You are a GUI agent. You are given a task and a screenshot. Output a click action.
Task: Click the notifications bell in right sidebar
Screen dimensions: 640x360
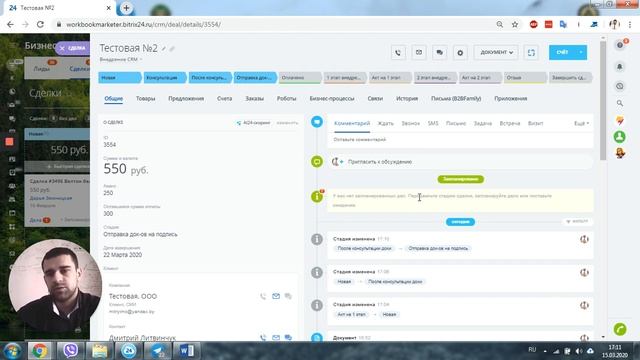[620, 66]
